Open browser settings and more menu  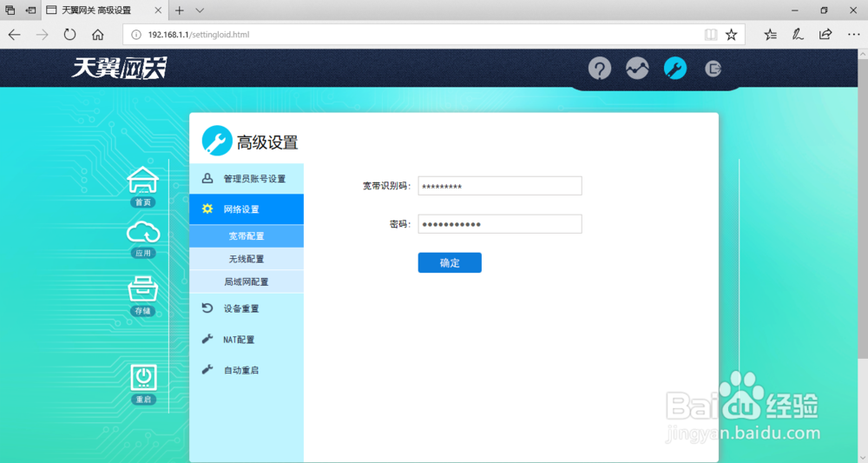pos(853,35)
